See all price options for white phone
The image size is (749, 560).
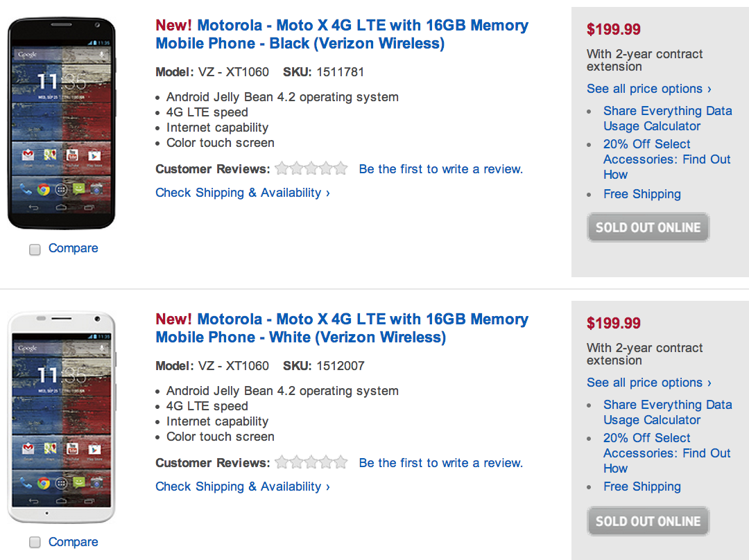[x=648, y=383]
